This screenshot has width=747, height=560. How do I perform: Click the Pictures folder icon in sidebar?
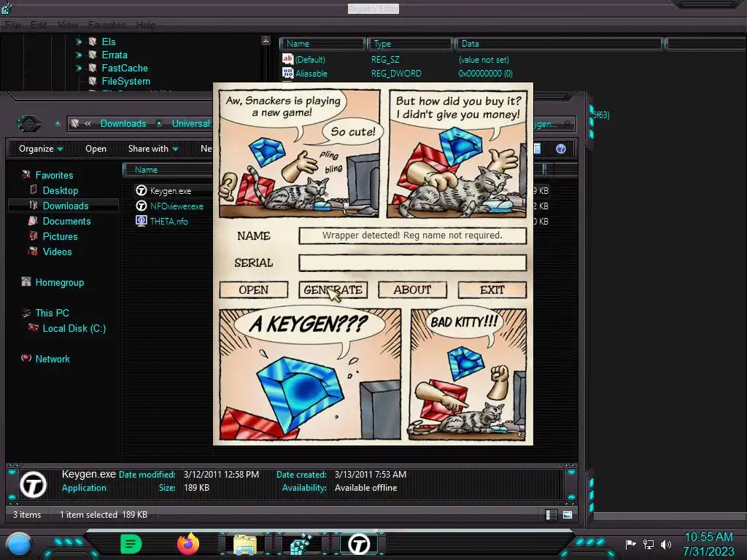(x=34, y=236)
